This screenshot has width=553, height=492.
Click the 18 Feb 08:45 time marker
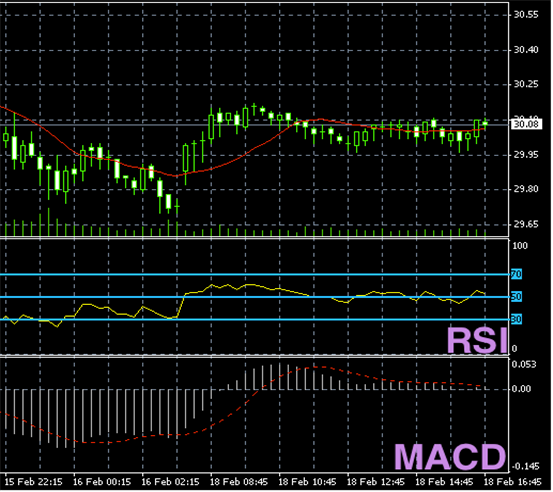pos(240,482)
